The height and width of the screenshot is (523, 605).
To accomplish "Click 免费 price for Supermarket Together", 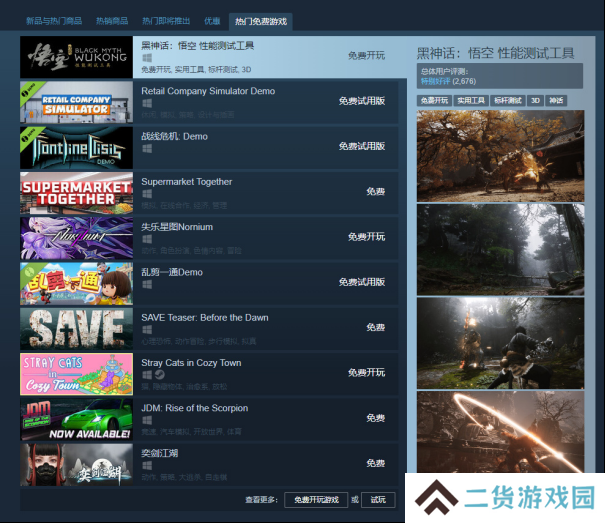I will pos(376,192).
